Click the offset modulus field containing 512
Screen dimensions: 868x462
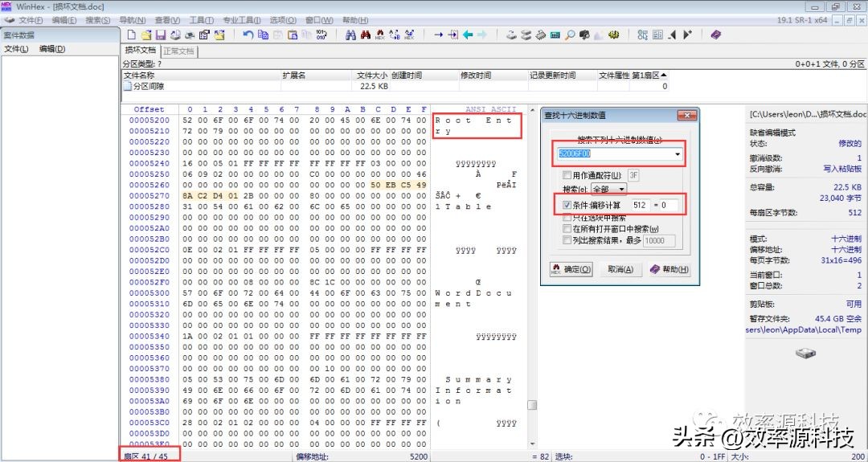tap(640, 205)
